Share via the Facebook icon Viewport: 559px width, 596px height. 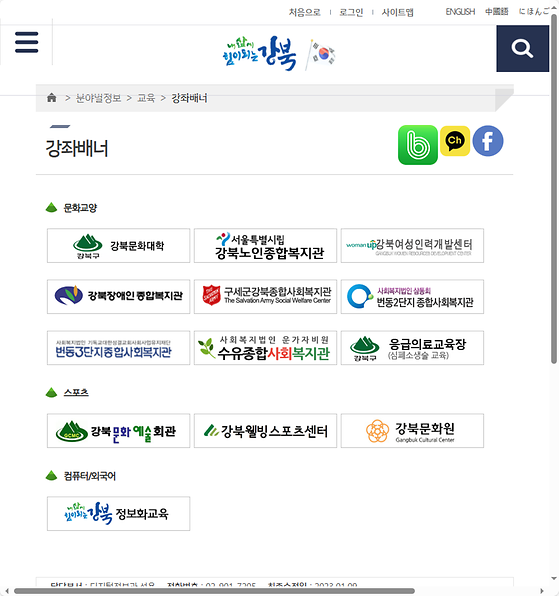488,141
